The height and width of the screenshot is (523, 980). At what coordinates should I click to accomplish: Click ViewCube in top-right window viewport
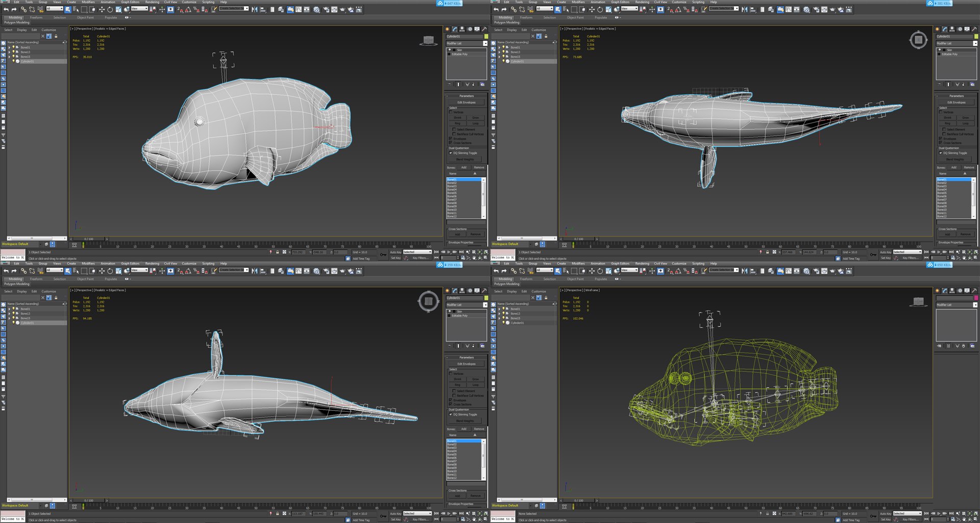tap(918, 40)
